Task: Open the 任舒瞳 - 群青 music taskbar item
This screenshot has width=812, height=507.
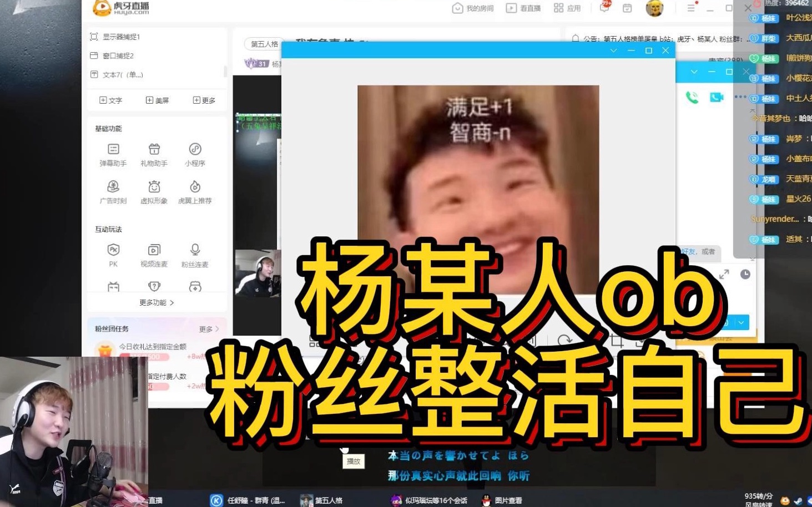Action: tap(248, 500)
